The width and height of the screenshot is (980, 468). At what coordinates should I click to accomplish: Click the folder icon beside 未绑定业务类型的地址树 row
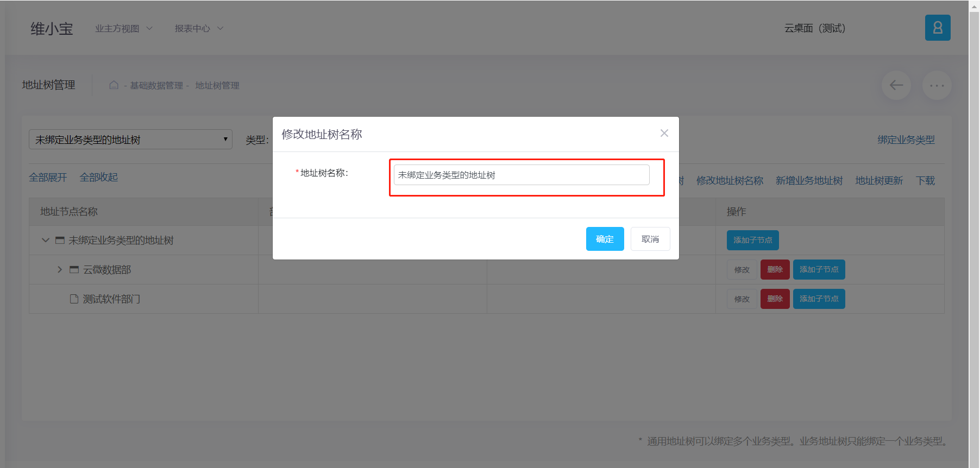point(60,241)
